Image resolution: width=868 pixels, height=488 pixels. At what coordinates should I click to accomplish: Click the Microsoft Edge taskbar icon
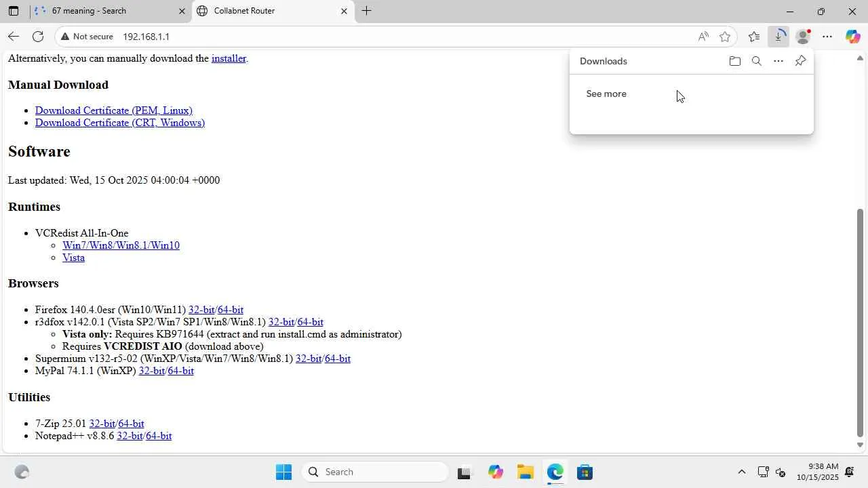click(x=555, y=472)
